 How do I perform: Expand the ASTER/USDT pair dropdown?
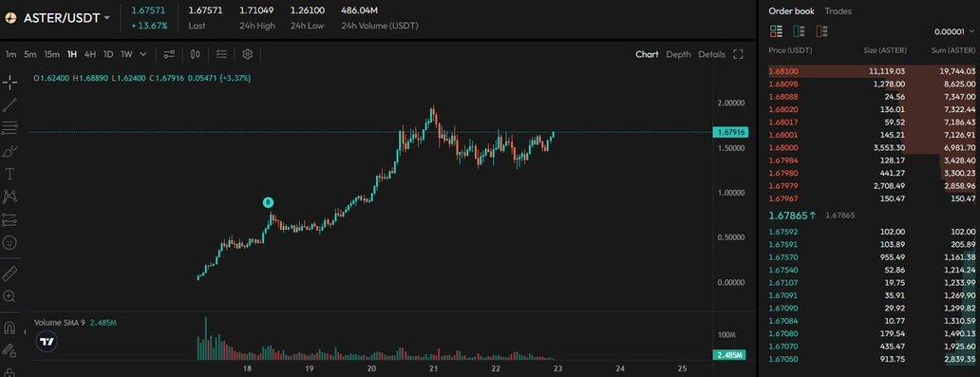(x=107, y=17)
